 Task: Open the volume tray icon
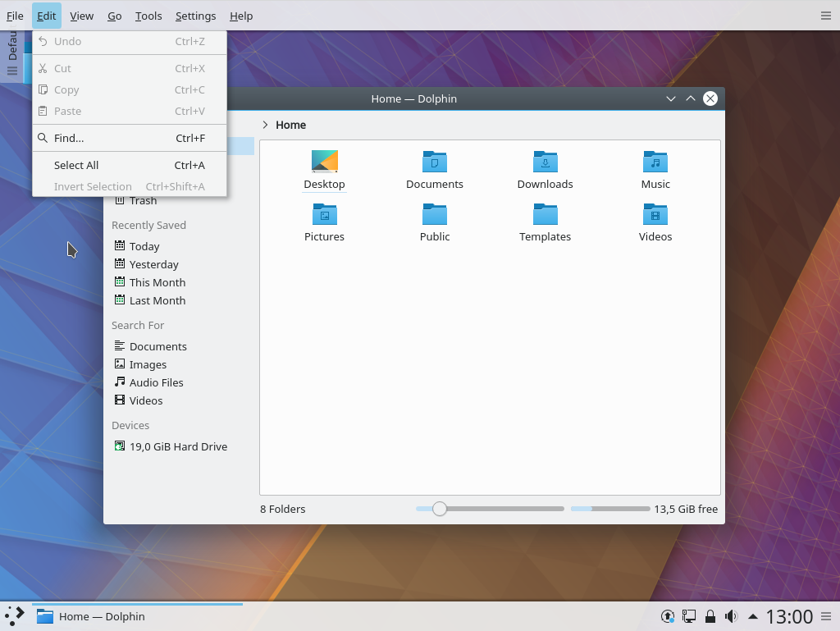click(731, 616)
